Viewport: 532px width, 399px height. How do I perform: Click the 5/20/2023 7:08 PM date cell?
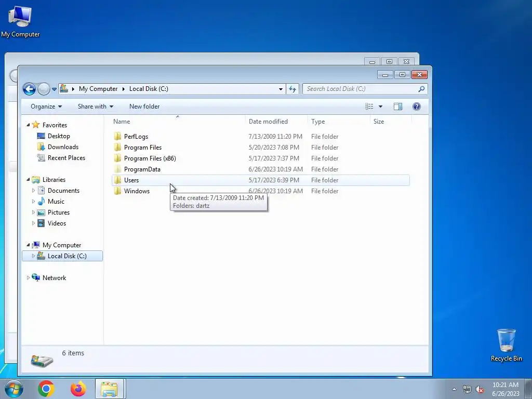(274, 148)
